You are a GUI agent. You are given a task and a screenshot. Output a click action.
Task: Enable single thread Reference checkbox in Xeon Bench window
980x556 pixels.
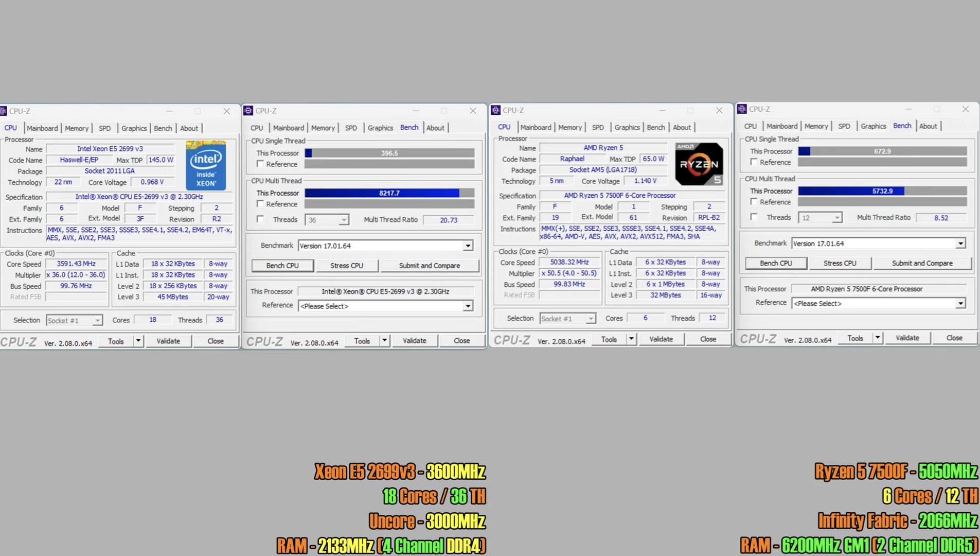260,164
